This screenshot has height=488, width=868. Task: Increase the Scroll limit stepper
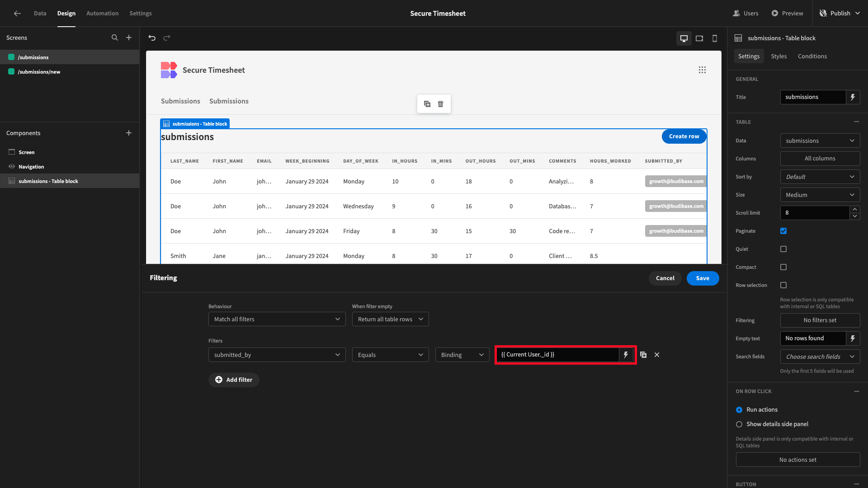coord(855,209)
